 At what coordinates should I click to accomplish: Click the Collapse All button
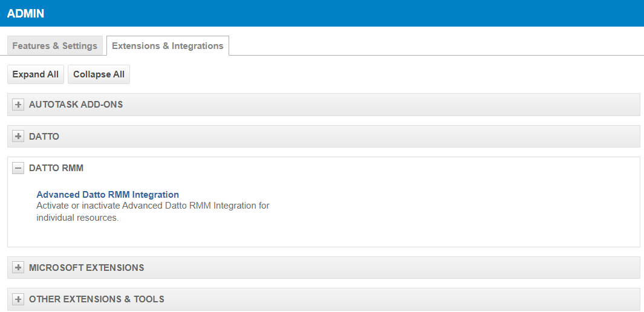click(99, 74)
